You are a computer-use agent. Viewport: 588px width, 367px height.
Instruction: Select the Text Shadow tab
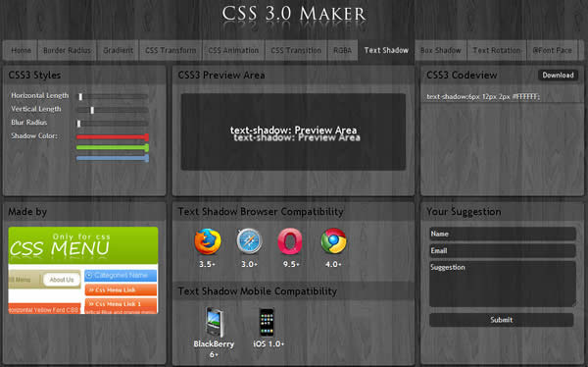[x=386, y=50]
